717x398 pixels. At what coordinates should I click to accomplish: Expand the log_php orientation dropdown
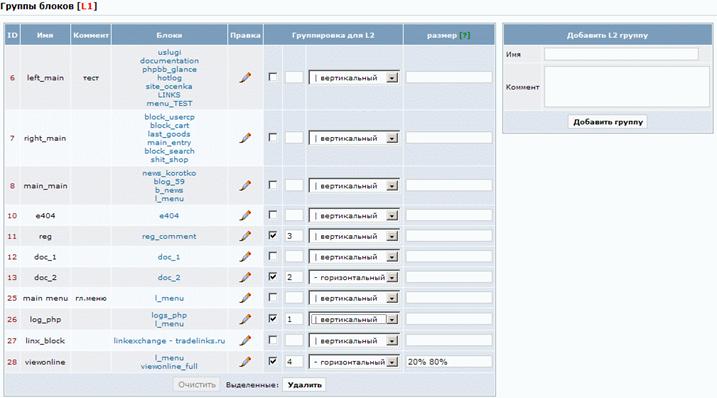click(x=354, y=319)
